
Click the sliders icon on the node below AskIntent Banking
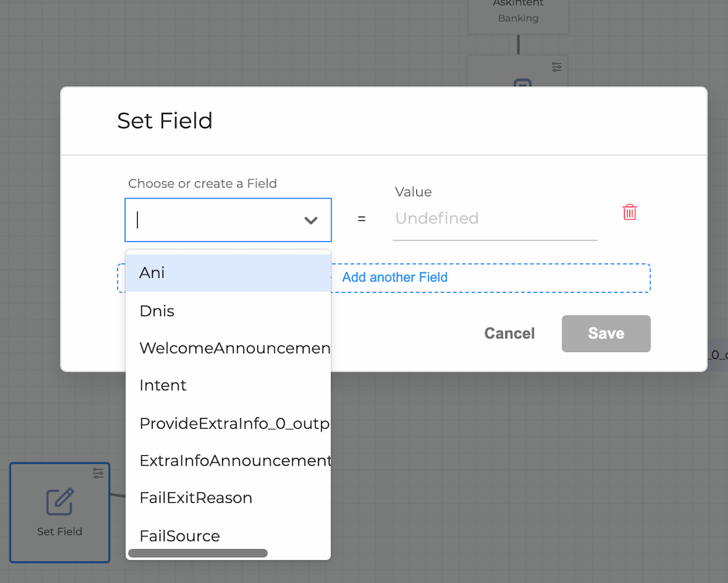tap(557, 67)
